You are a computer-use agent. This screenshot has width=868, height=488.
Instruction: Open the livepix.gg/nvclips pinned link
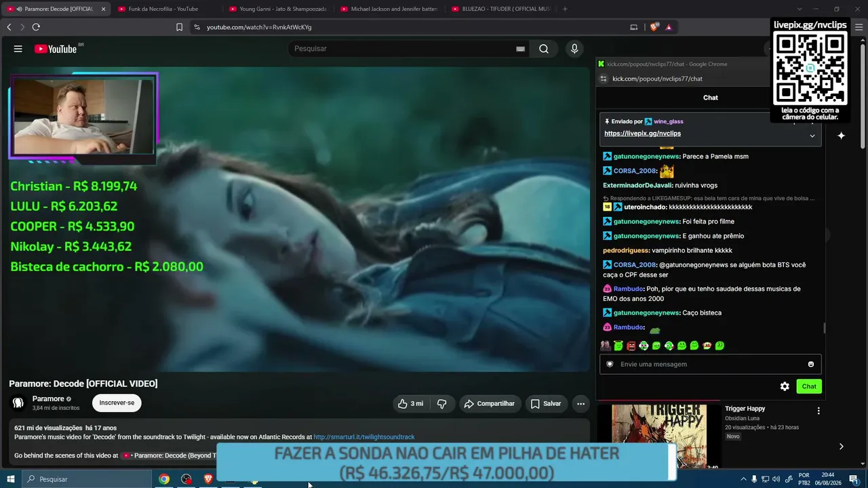coord(642,134)
